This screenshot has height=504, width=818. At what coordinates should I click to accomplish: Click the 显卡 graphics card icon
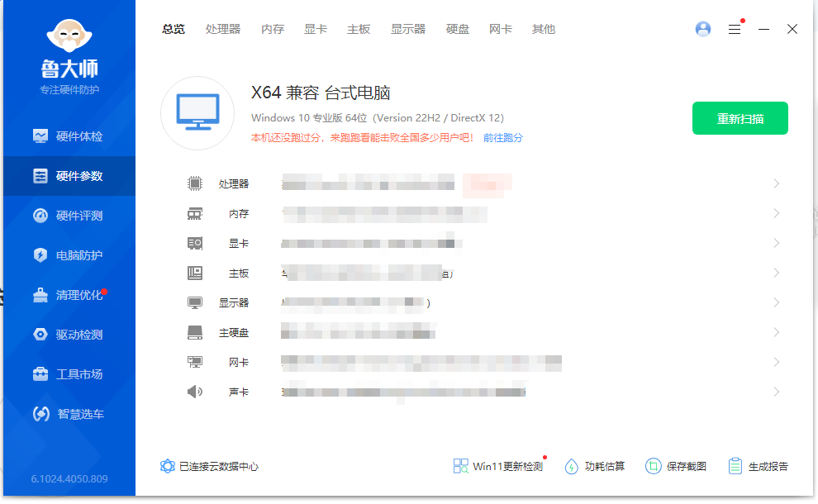(x=195, y=243)
